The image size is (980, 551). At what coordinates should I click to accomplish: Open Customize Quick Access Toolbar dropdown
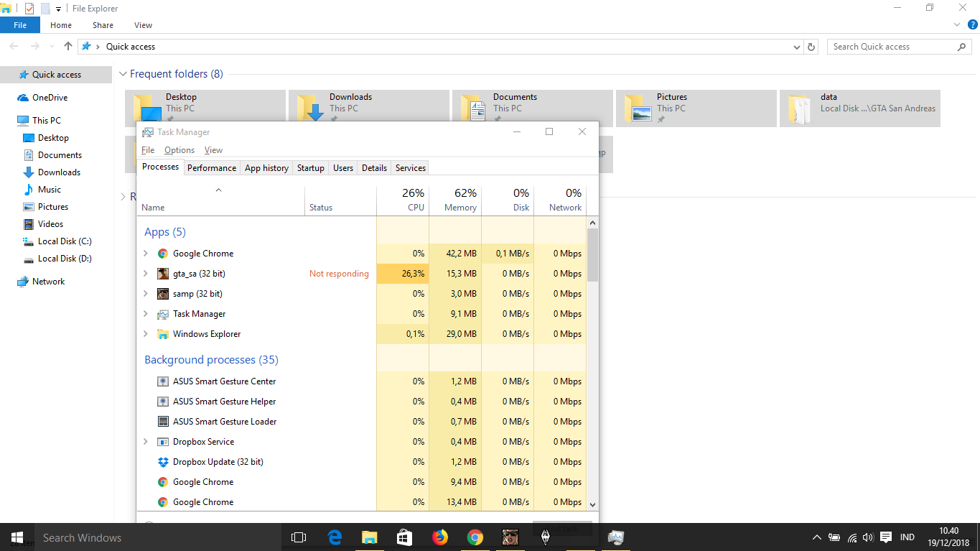[x=58, y=9]
